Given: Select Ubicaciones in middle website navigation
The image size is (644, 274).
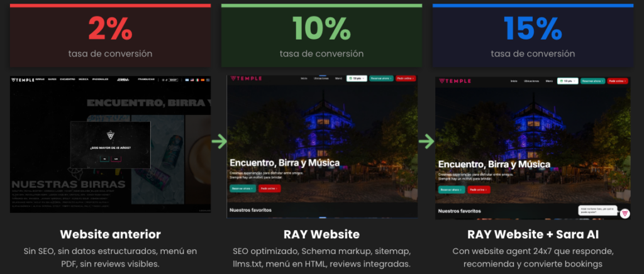Looking at the screenshot, I should tap(321, 79).
